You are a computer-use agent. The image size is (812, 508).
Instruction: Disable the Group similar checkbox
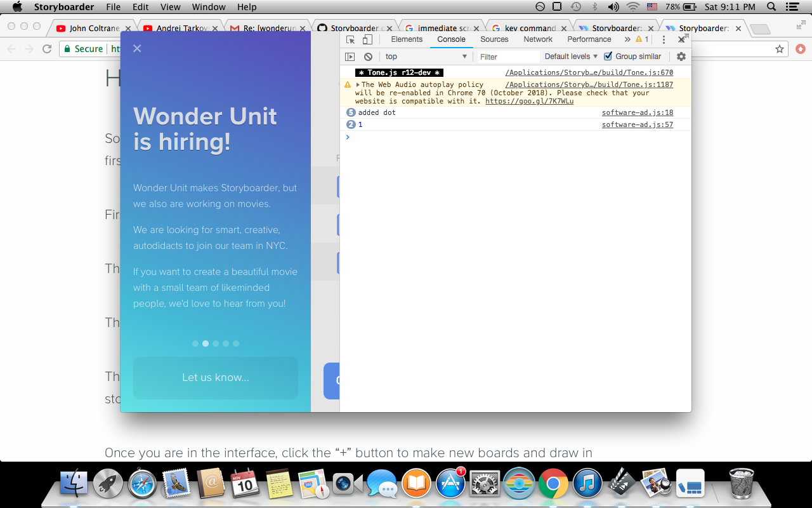(x=607, y=57)
